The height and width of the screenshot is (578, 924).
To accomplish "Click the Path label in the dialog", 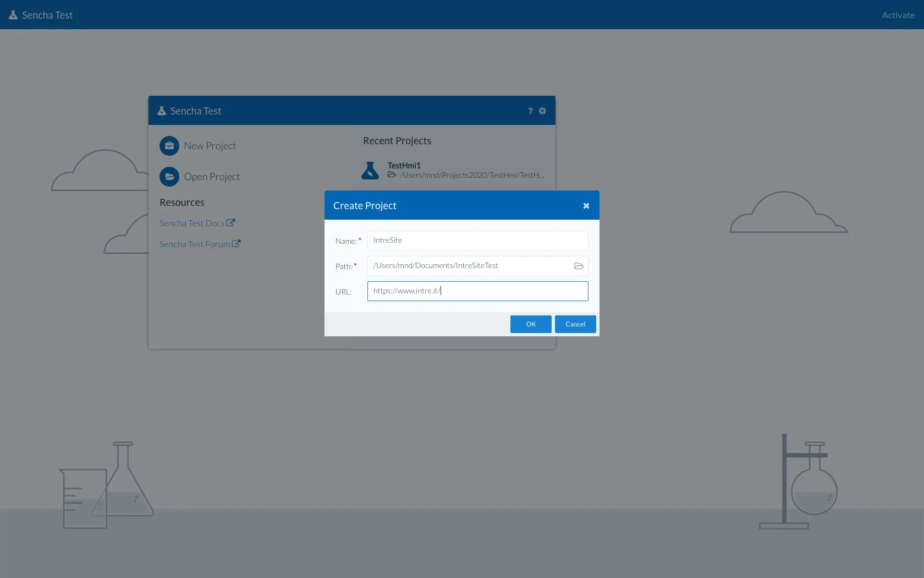I will 344,266.
